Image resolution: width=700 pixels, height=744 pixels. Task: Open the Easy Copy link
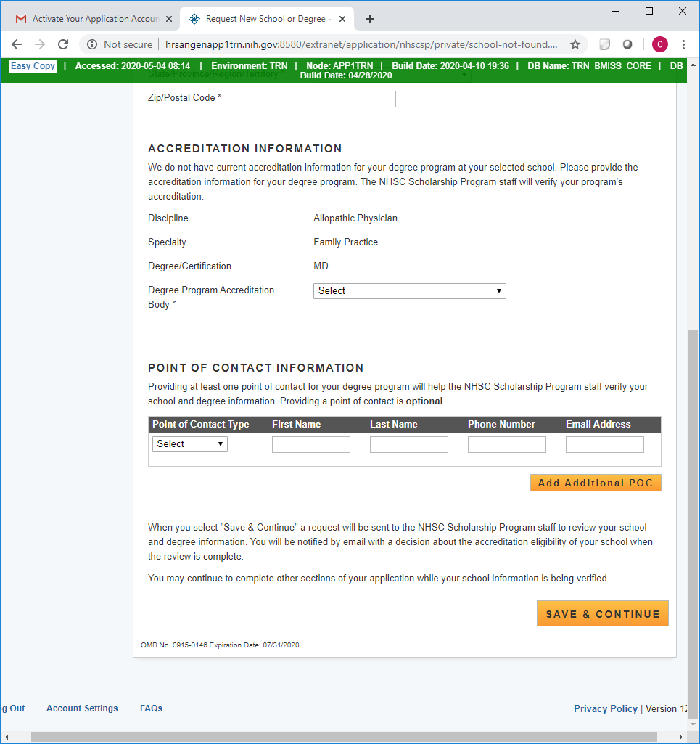click(x=33, y=66)
